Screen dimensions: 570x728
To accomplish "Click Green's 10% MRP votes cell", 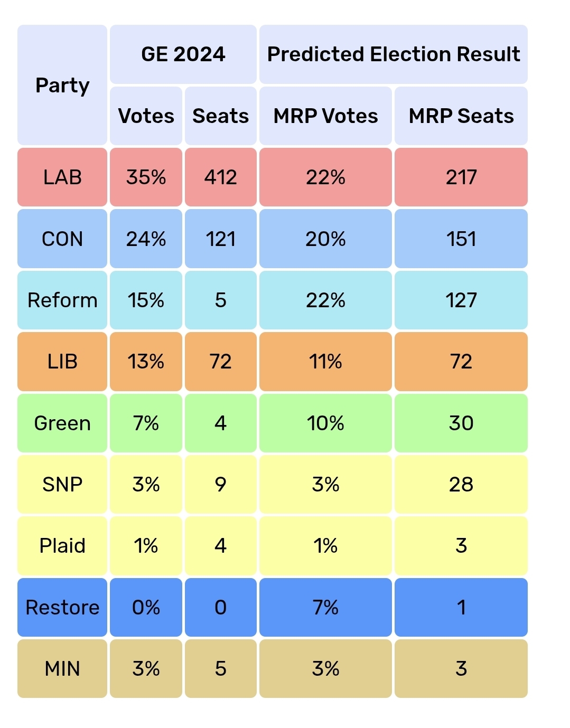I will point(325,423).
